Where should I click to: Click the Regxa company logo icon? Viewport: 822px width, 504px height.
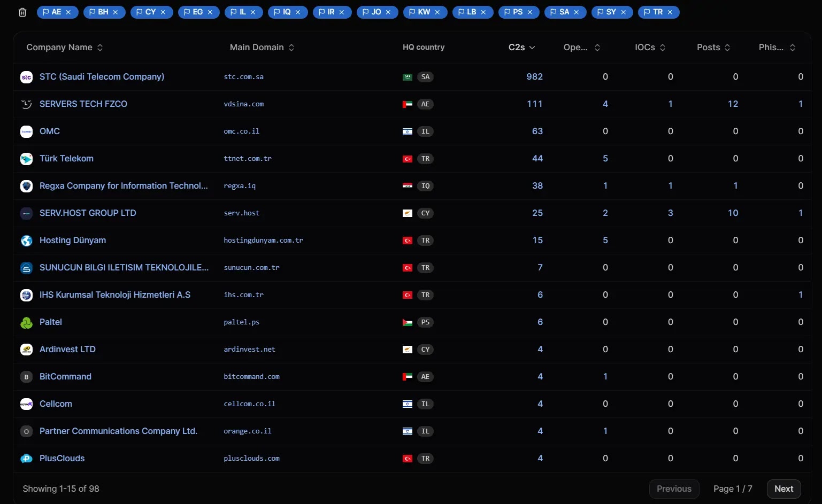tap(26, 186)
